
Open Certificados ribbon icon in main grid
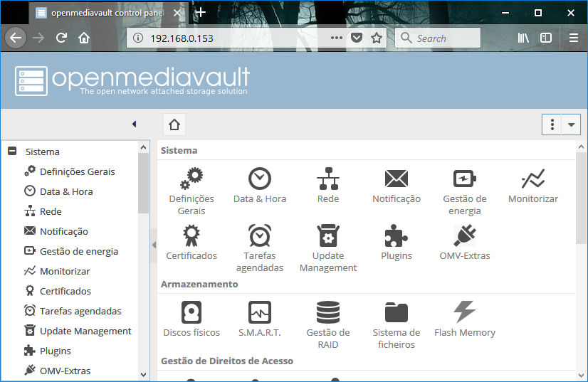pos(191,235)
